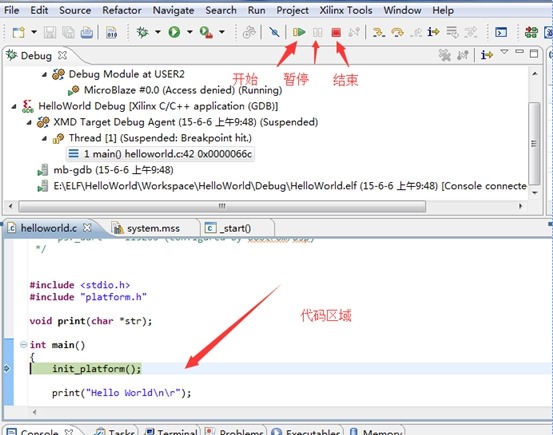Click the External Tools run icon

tap(206, 32)
